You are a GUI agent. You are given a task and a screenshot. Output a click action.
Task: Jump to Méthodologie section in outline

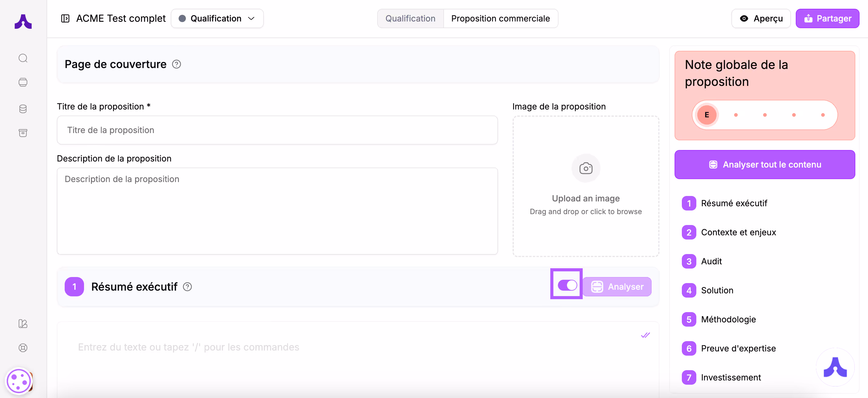click(728, 319)
